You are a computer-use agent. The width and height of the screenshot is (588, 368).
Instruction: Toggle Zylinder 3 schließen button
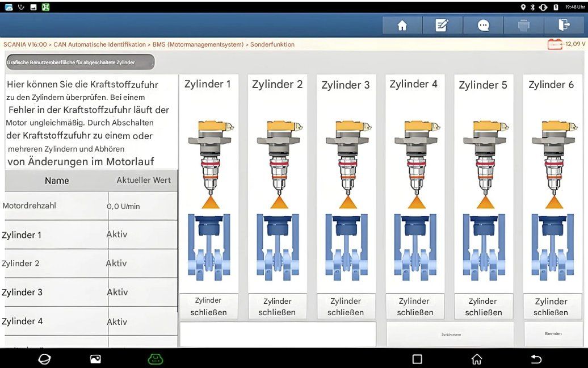pyautogui.click(x=346, y=307)
